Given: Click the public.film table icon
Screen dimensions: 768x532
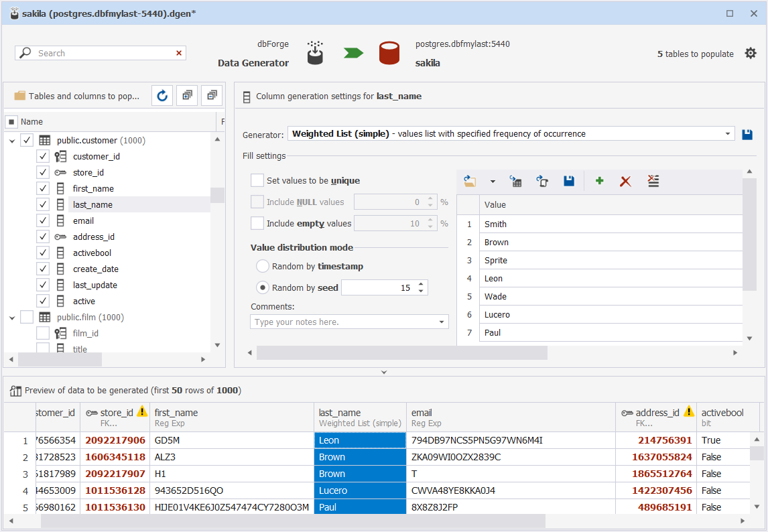Looking at the screenshot, I should pos(45,317).
